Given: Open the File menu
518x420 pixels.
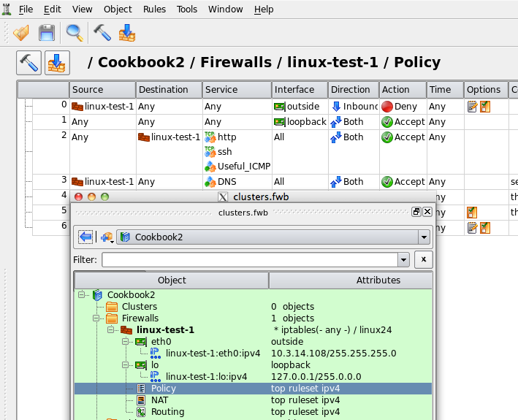Looking at the screenshot, I should click(26, 9).
